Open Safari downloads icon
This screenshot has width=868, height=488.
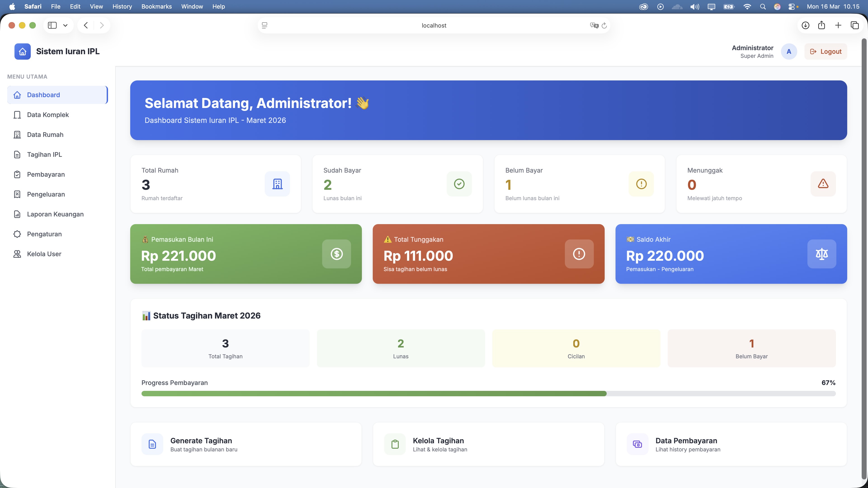[x=805, y=25]
